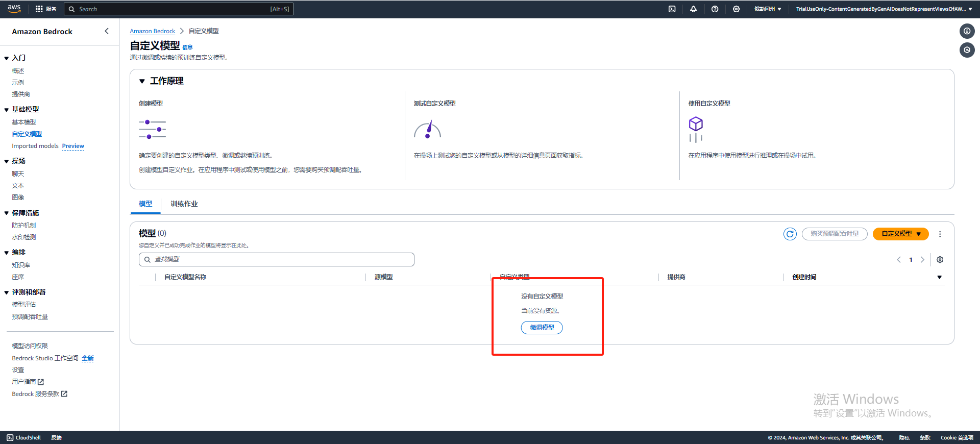Open table preferences gear icon

point(940,260)
